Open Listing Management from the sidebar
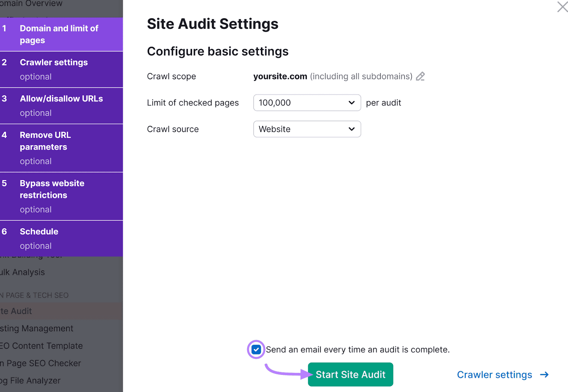 (37, 328)
